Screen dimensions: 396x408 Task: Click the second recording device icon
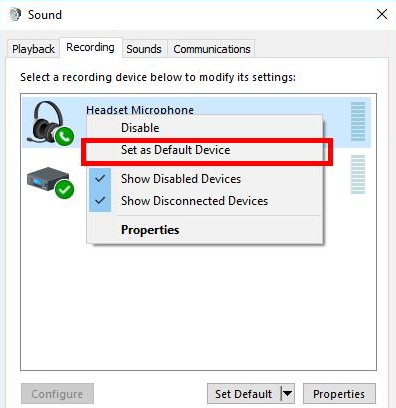click(50, 182)
